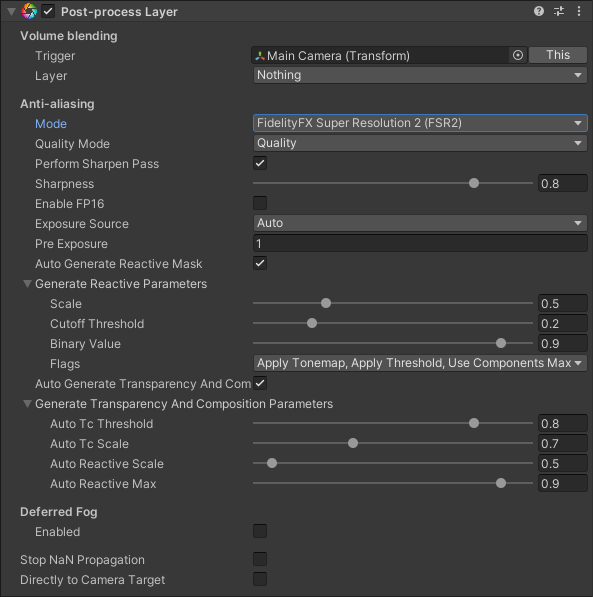Open the Exposure Source dropdown
Image resolution: width=593 pixels, height=597 pixels.
420,223
